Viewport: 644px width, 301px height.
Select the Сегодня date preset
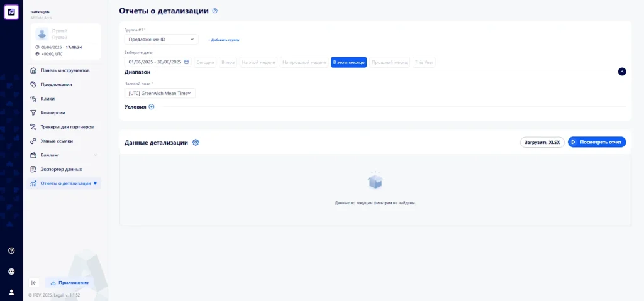tap(205, 62)
